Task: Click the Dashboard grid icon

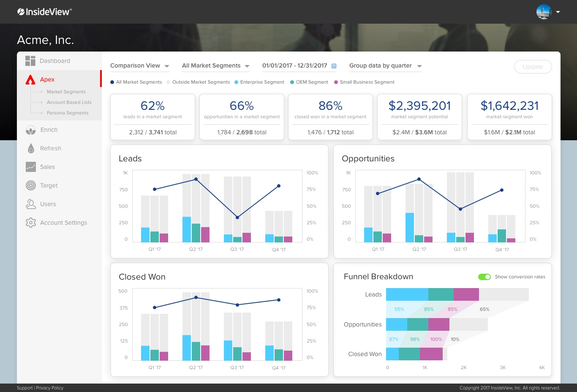Action: (30, 61)
